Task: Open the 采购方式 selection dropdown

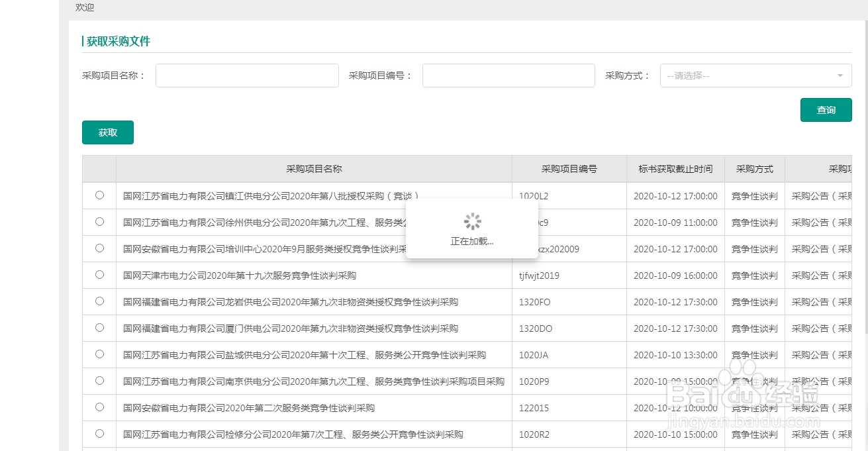Action: pos(755,75)
